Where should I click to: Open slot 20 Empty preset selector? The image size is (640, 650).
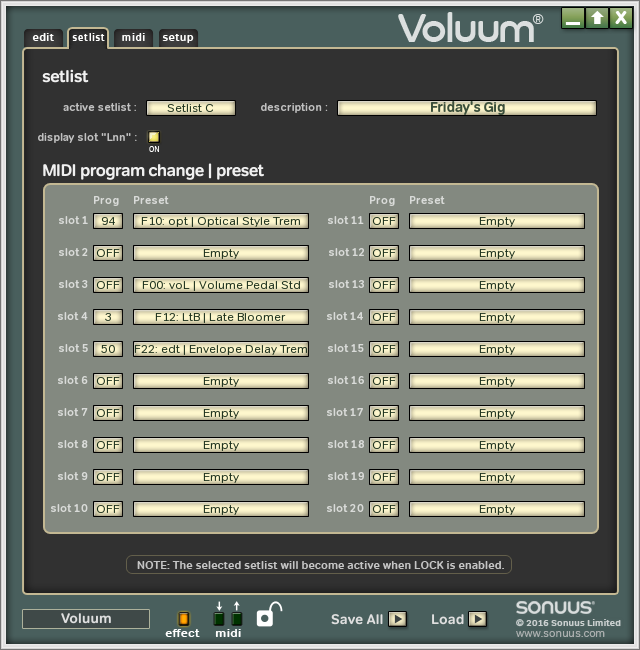[497, 509]
